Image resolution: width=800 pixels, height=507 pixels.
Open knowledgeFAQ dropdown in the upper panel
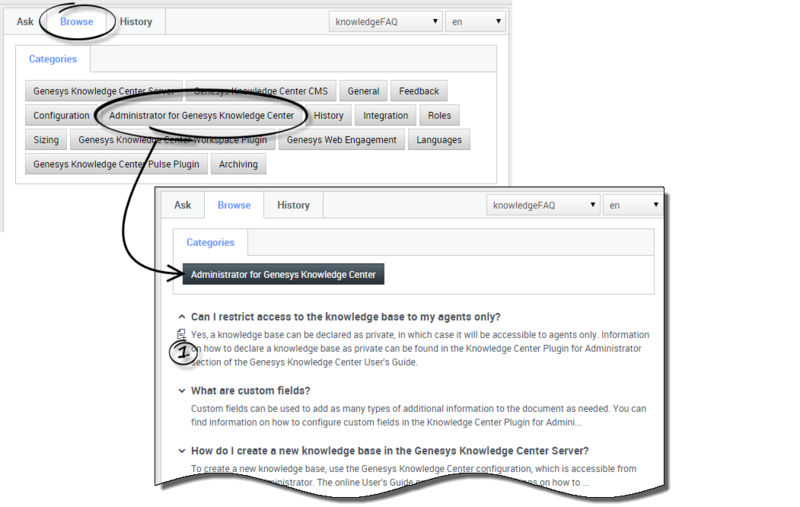(385, 22)
